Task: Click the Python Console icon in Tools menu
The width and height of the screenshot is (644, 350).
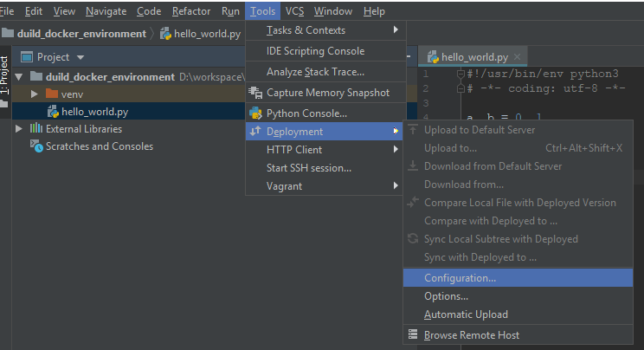Action: pos(255,113)
